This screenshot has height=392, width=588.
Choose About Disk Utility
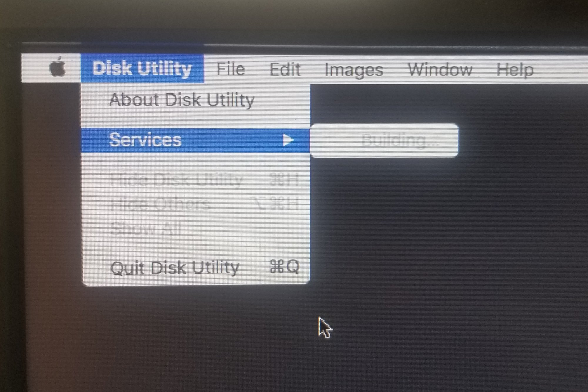point(181,100)
